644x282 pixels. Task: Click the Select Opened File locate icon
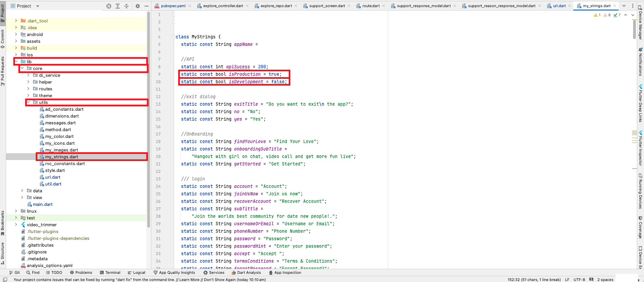coord(109,6)
